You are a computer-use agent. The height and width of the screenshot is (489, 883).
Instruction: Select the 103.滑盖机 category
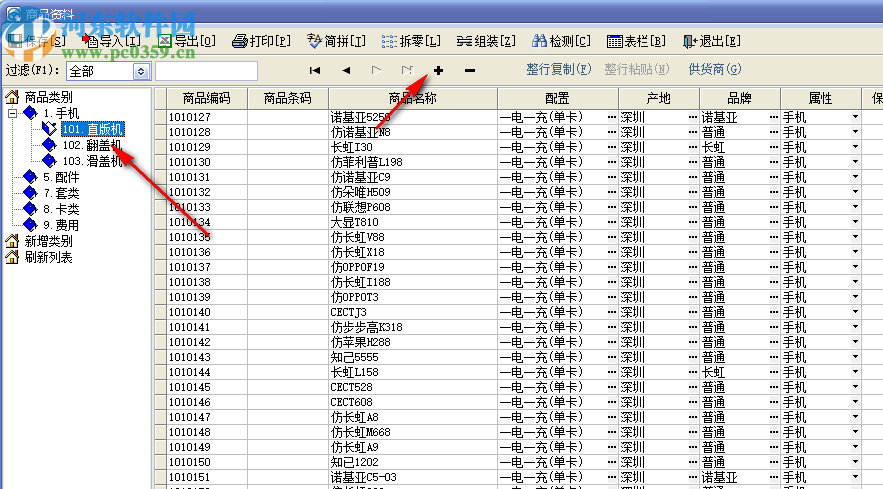92,161
